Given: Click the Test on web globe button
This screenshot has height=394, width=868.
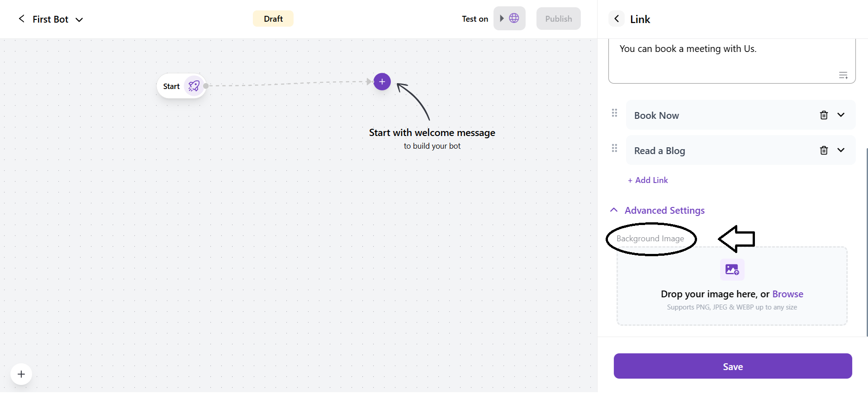Looking at the screenshot, I should 509,19.
